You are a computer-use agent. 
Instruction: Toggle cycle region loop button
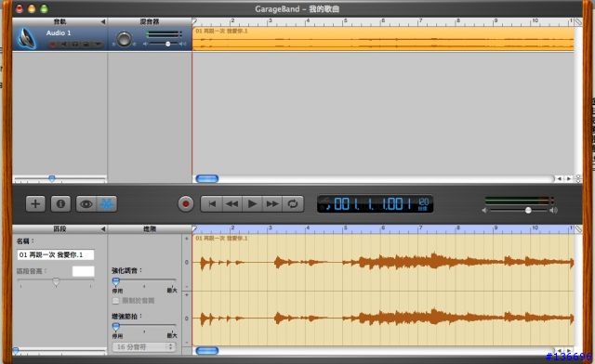(x=293, y=204)
